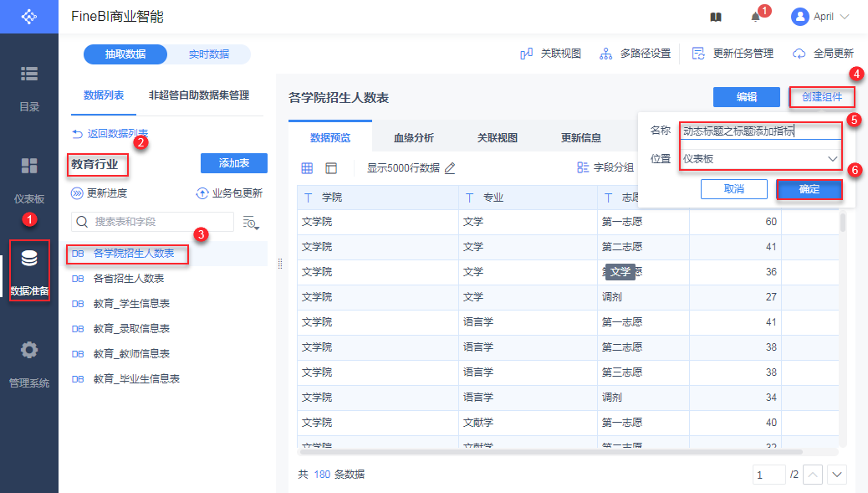Open the help document book icon
The image size is (868, 493).
coord(715,17)
